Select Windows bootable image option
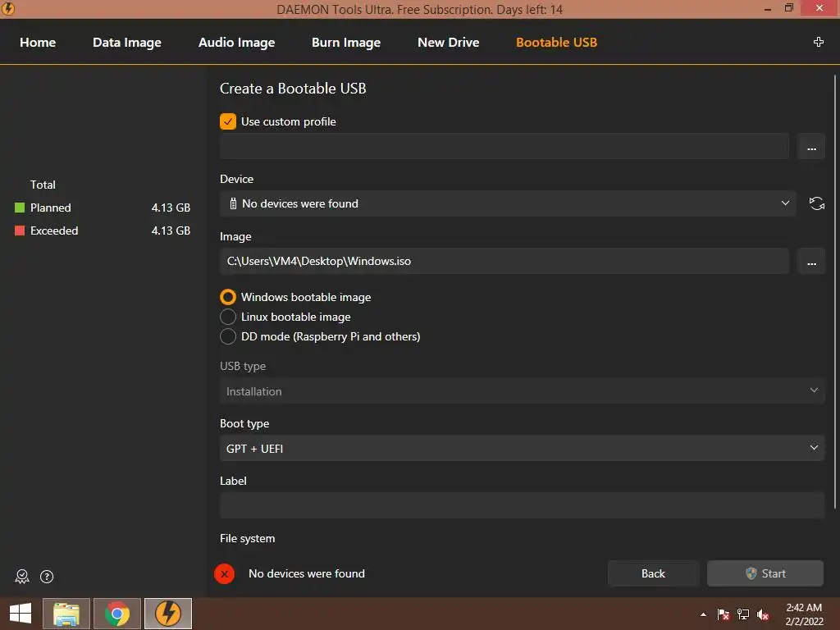The image size is (840, 630). [x=228, y=297]
